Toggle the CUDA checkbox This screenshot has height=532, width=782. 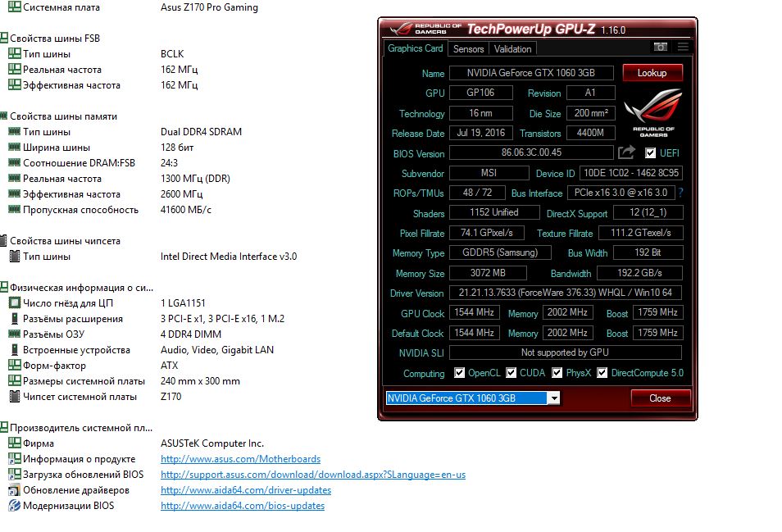(x=511, y=372)
